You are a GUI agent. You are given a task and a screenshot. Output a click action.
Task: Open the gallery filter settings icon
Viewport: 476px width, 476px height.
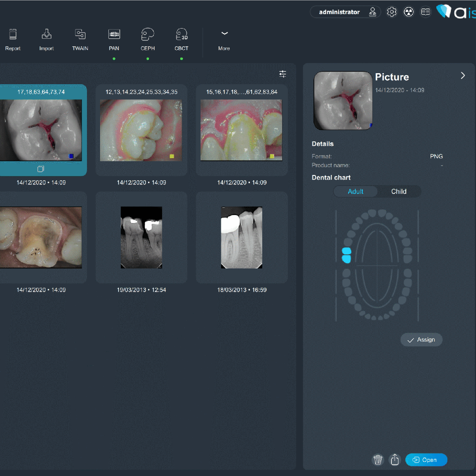[x=283, y=74]
